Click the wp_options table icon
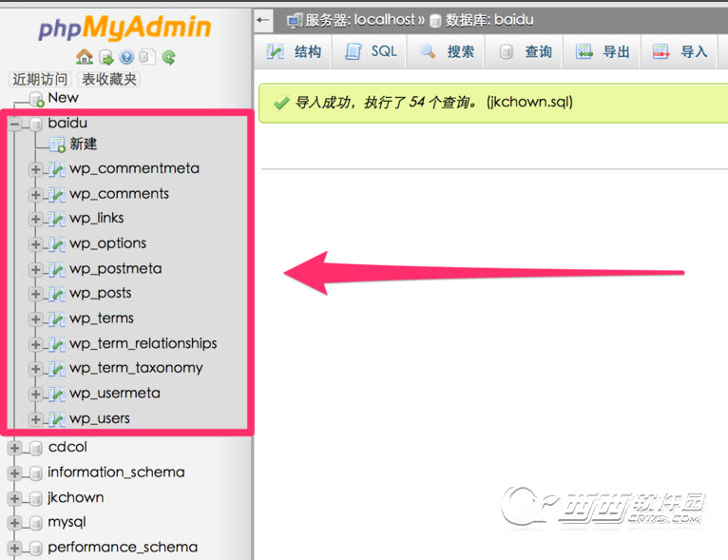This screenshot has height=560, width=728. 56,243
